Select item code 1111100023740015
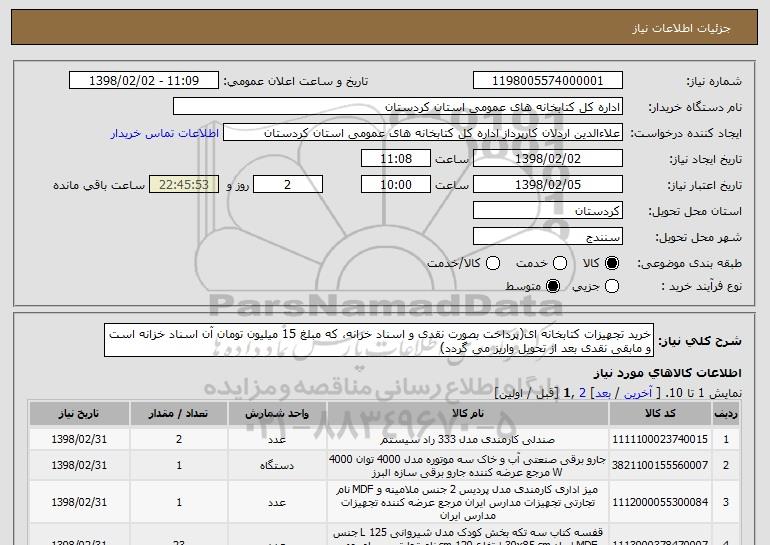Screen dimensions: 770x545 pyautogui.click(x=660, y=439)
